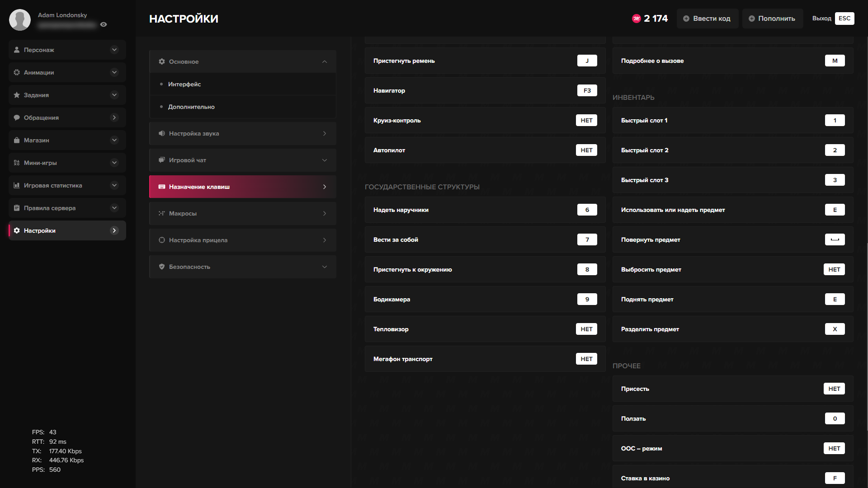
Task: Click the Задания star icon
Action: pos(17,95)
